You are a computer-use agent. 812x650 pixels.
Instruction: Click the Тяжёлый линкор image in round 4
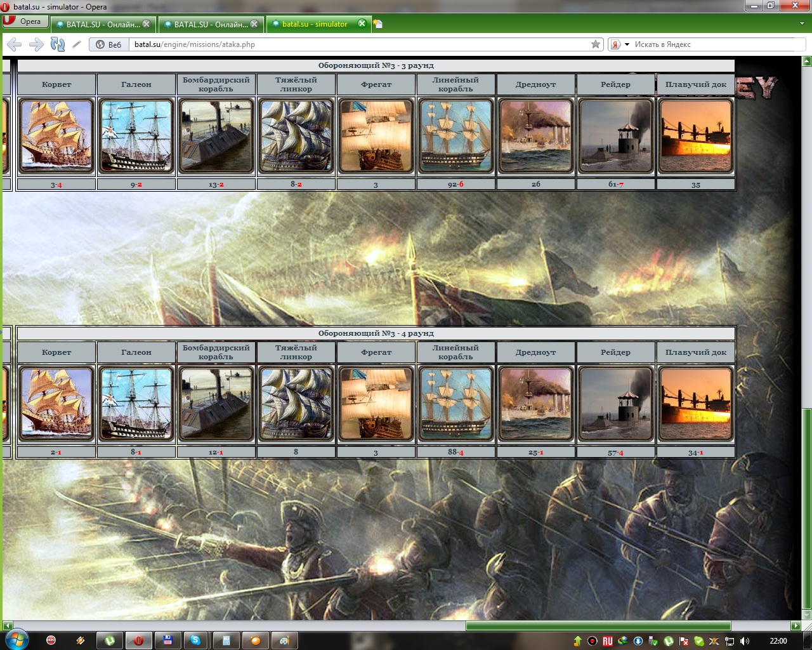(x=296, y=404)
